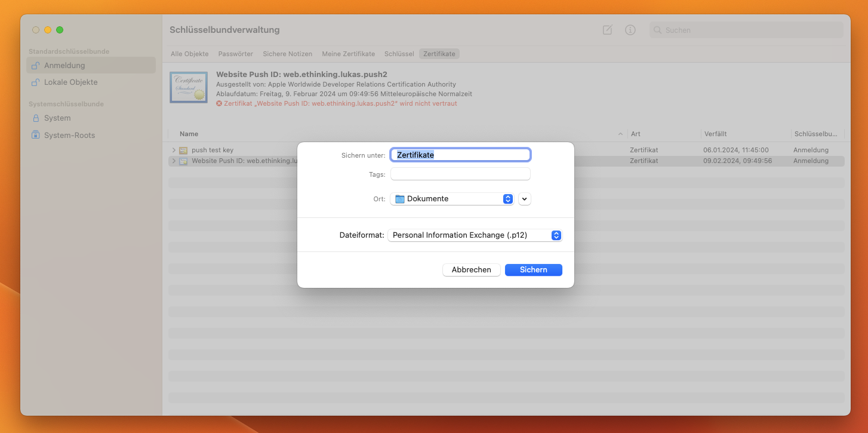The width and height of the screenshot is (868, 433).
Task: Click the Dokumente folder icon in Ort
Action: pyautogui.click(x=400, y=199)
